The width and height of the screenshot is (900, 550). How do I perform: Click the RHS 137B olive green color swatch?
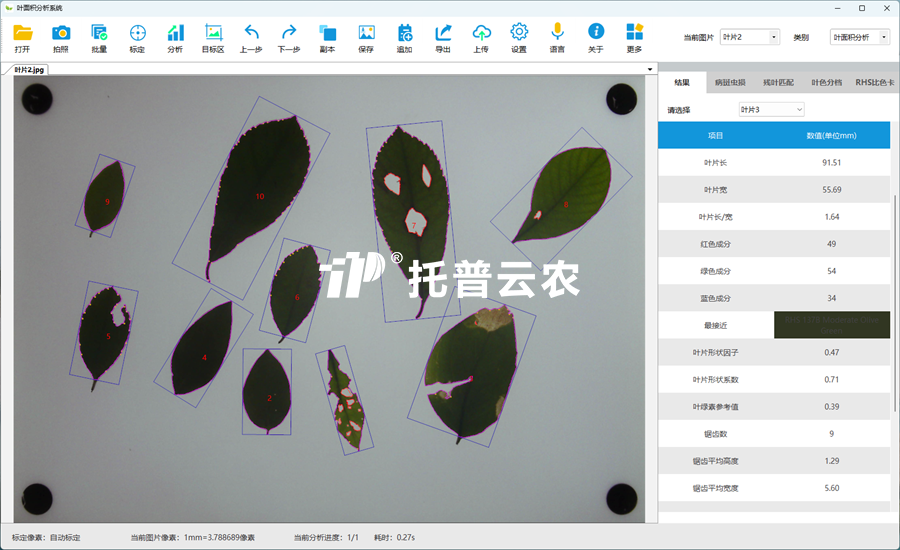pos(832,325)
